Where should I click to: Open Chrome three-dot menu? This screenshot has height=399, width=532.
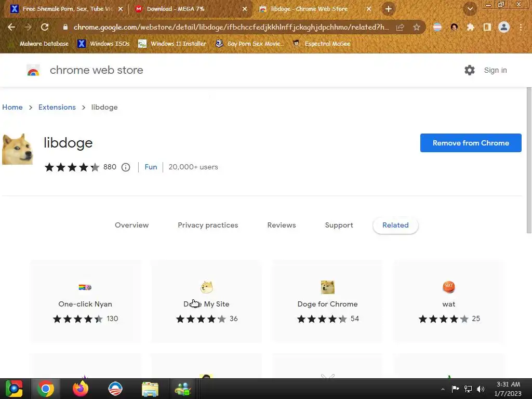521,27
